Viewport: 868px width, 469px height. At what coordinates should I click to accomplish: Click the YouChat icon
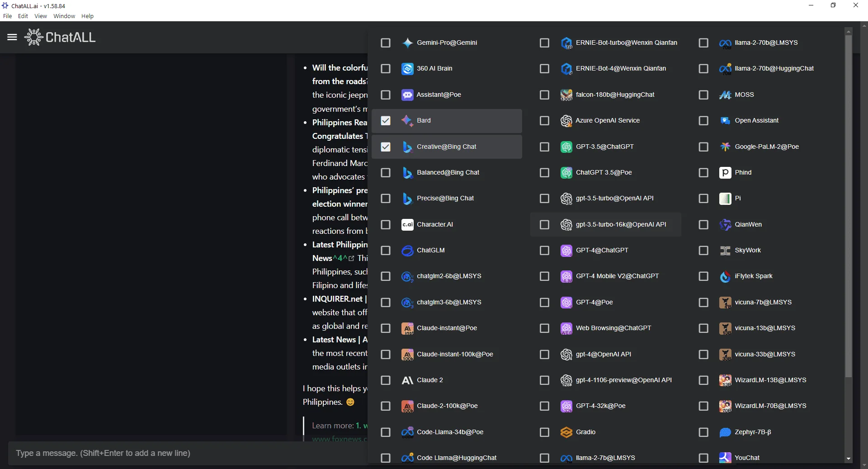click(x=725, y=458)
